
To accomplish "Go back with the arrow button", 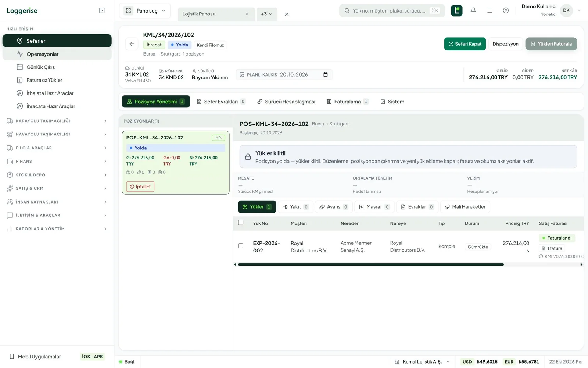I will pyautogui.click(x=132, y=44).
